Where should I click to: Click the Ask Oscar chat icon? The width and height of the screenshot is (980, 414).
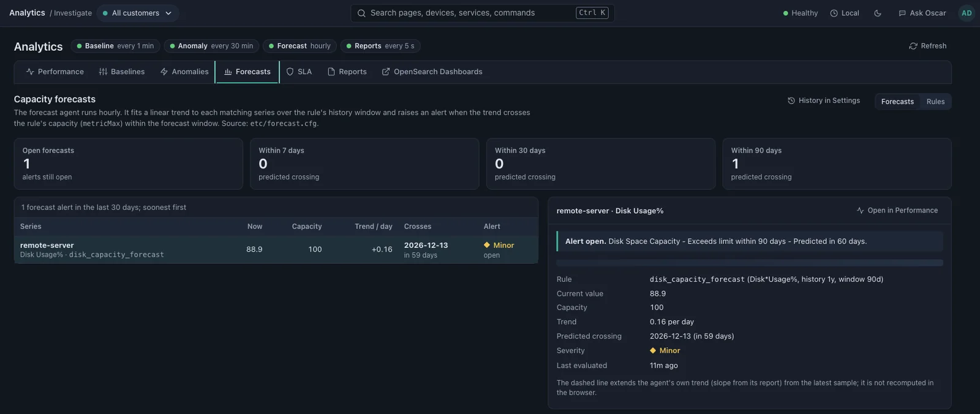[x=902, y=13]
